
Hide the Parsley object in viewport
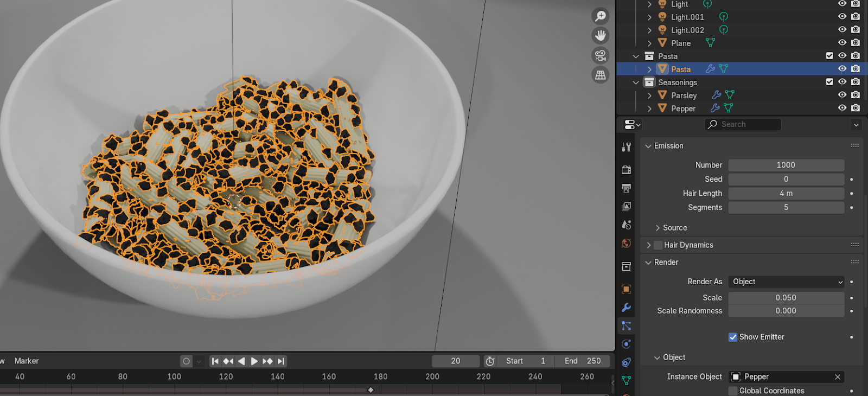(x=842, y=95)
